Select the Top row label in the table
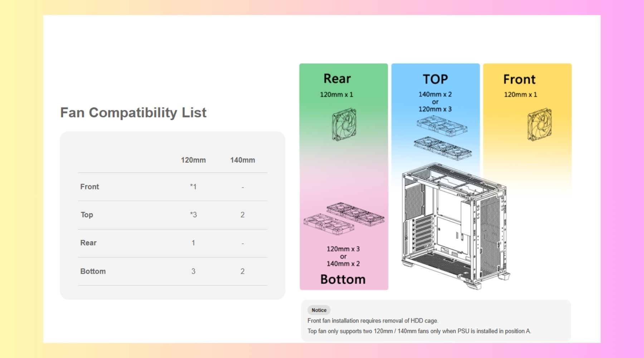Image resolution: width=644 pixels, height=358 pixels. pyautogui.click(x=87, y=215)
